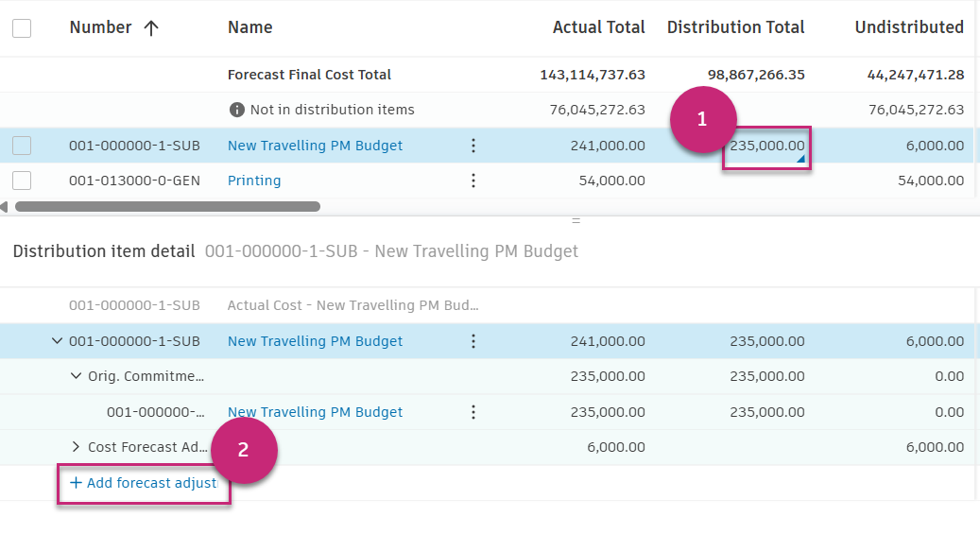Open New Travelling PM Budget link in top table
This screenshot has width=980, height=534.
pyautogui.click(x=315, y=146)
